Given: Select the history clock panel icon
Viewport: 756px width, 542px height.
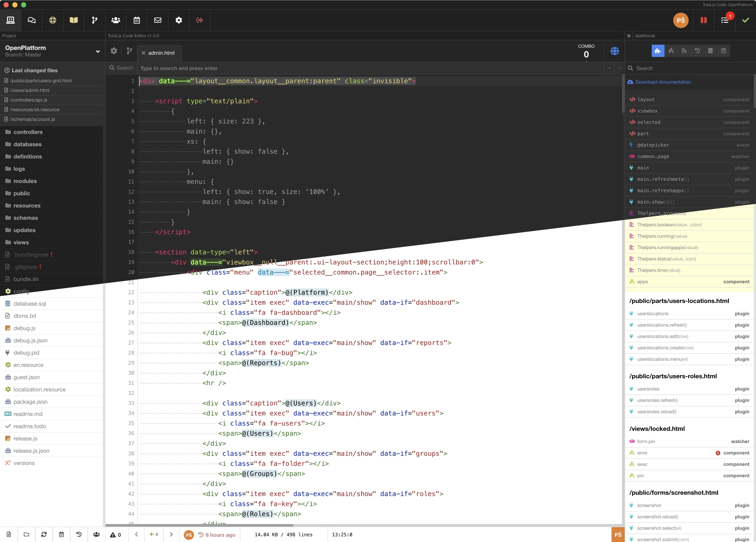Looking at the screenshot, I should [x=697, y=51].
